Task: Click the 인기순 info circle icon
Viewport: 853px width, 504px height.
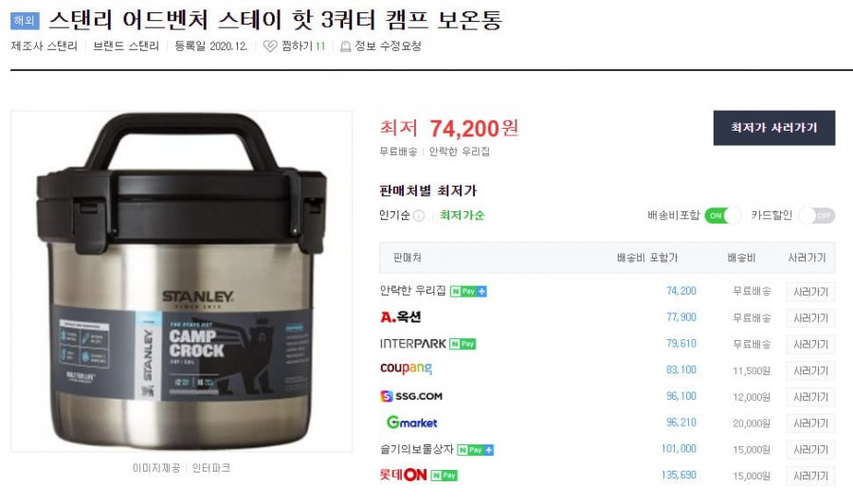Action: coord(418,216)
